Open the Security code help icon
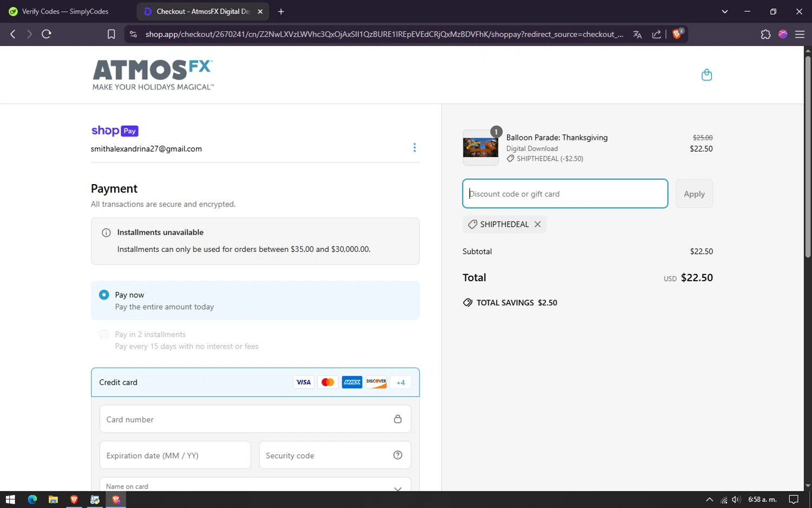This screenshot has height=508, width=812. pos(398,455)
